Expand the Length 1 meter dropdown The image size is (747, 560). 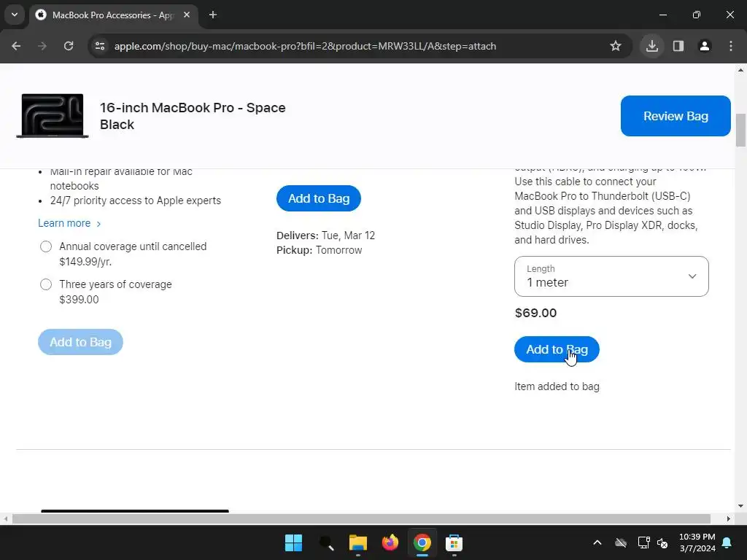coord(612,276)
